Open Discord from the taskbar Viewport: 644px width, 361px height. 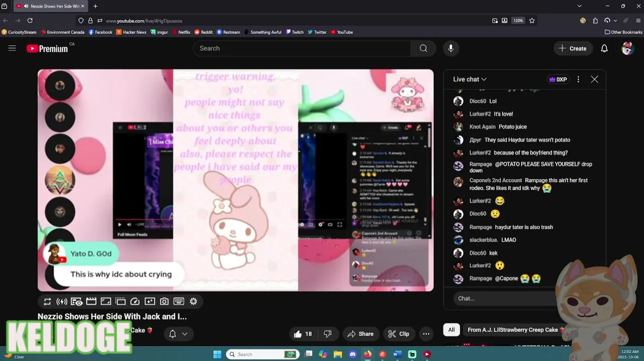click(352, 354)
